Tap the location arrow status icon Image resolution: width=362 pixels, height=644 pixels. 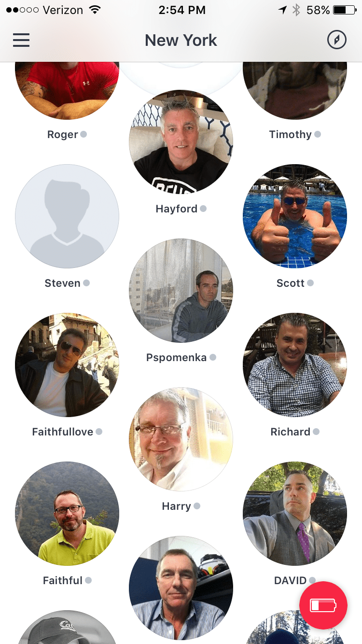(x=282, y=10)
